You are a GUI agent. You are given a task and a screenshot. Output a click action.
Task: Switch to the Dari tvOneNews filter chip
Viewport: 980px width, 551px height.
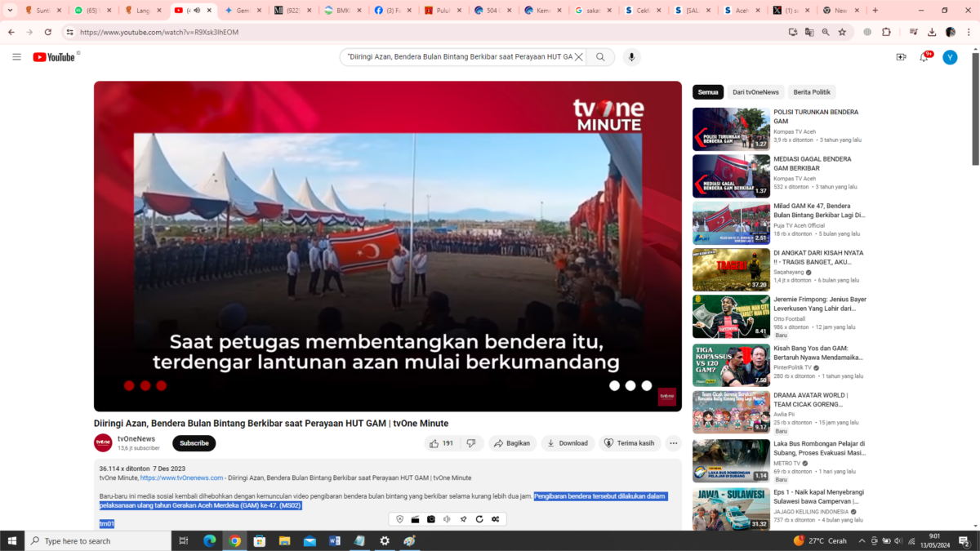[755, 91]
